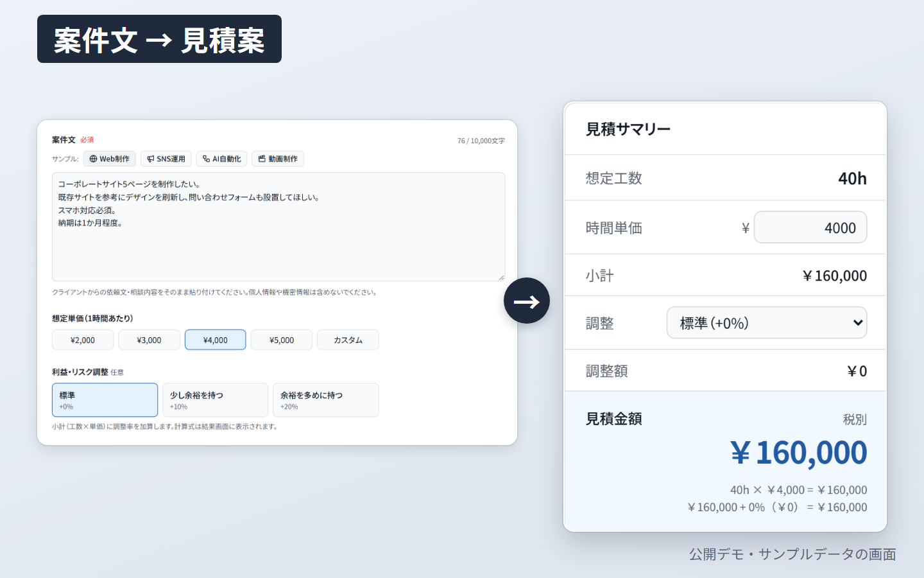The width and height of the screenshot is (924, 578).
Task: Select the ¥5,000 hourly rate
Action: 282,340
